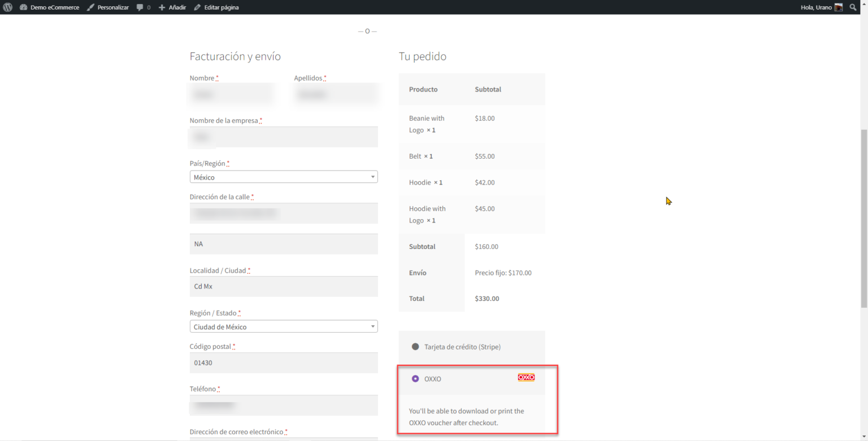
Task: Open the País/Región dropdown showing México
Action: (284, 176)
